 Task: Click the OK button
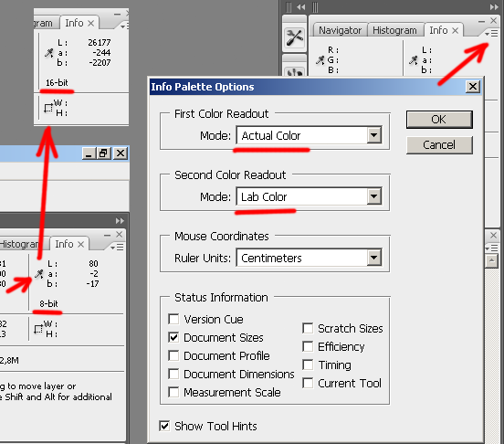(x=439, y=120)
